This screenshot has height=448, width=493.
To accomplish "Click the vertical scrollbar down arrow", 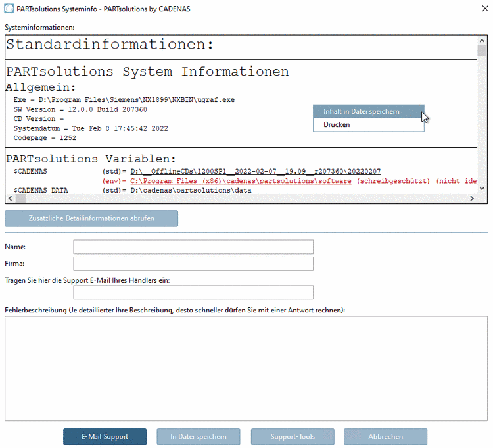I will pos(482,188).
